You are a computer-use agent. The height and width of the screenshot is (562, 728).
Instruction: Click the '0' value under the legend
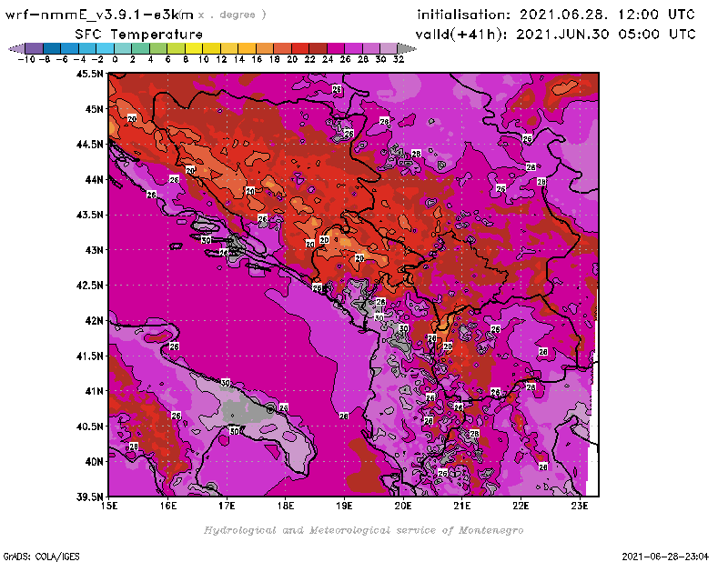pos(115,59)
